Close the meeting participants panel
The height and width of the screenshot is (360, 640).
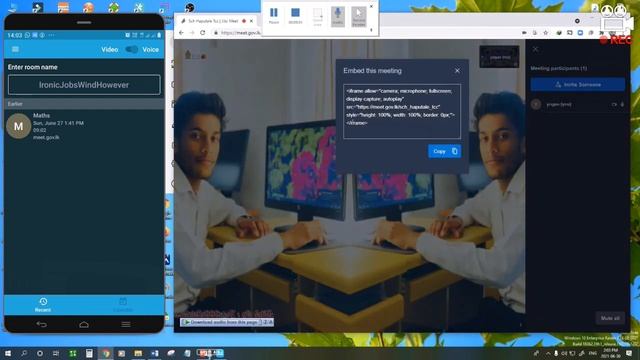536,49
